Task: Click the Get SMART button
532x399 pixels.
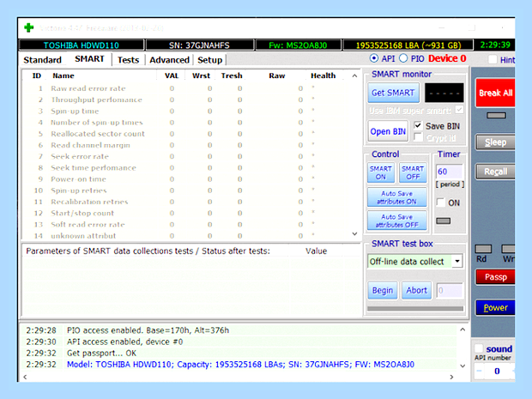Action: 393,93
